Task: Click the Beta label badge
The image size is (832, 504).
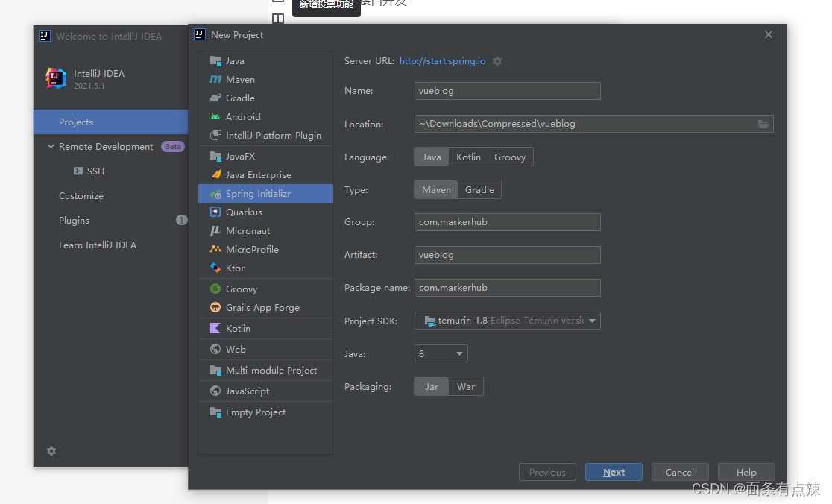Action: pos(172,146)
